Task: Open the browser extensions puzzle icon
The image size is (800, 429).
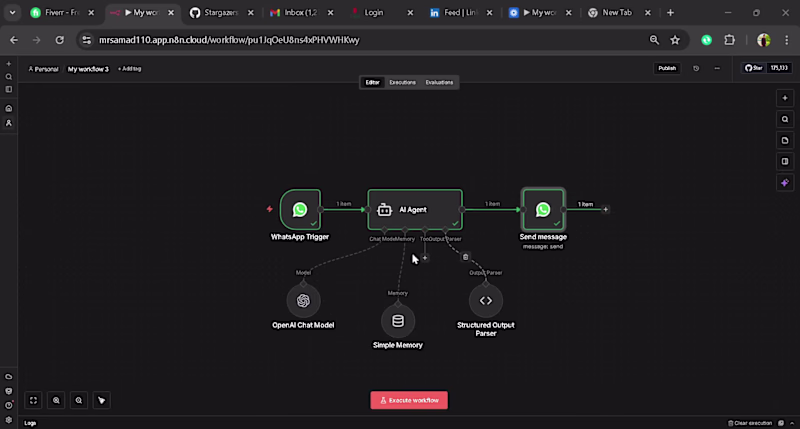Action: click(x=730, y=40)
